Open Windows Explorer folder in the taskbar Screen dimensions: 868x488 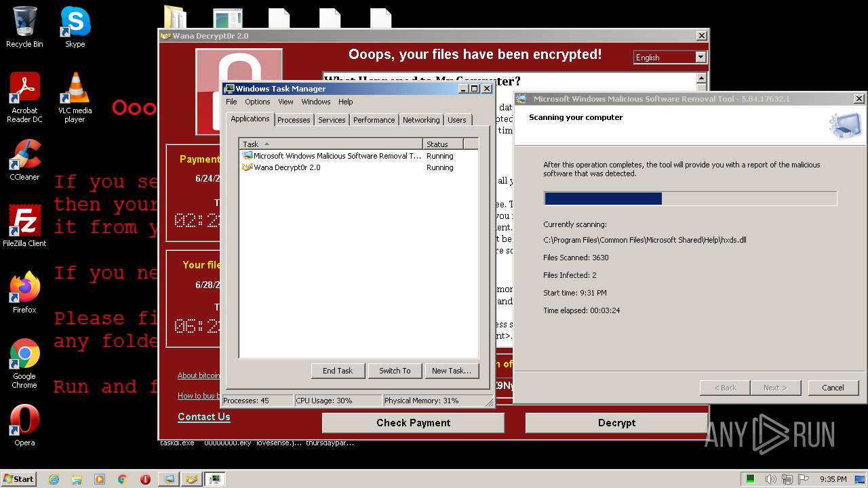[77, 479]
